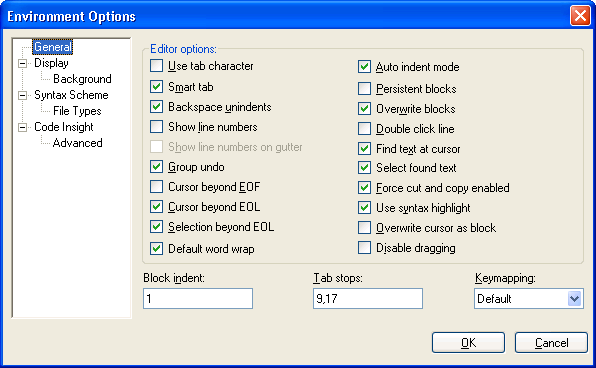Enable Show line numbers
The image size is (596, 368).
(156, 127)
